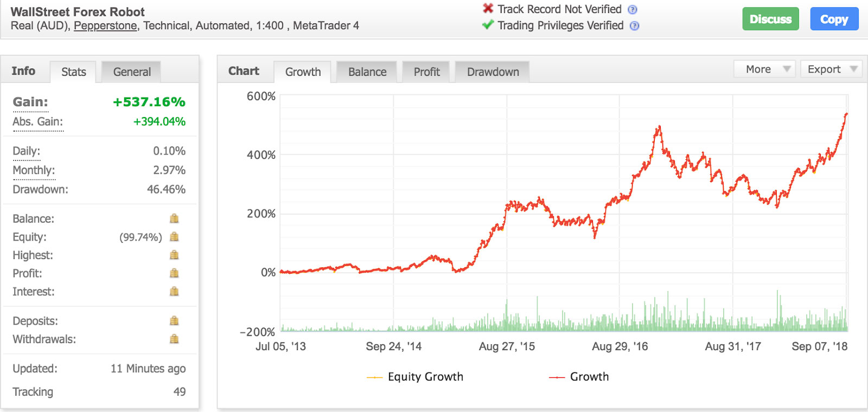Image resolution: width=868 pixels, height=412 pixels.
Task: Click the Tracking count 49
Action: click(x=180, y=392)
